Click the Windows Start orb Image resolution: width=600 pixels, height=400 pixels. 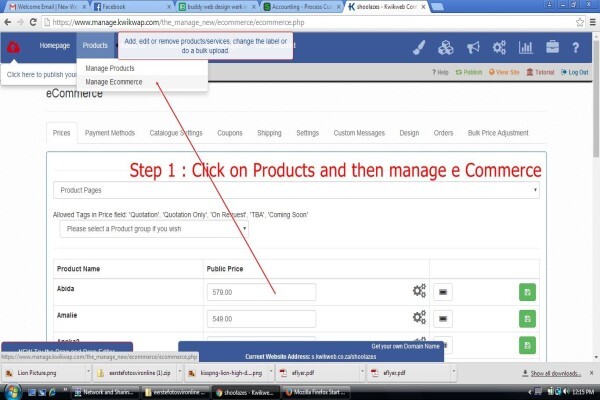tap(13, 392)
